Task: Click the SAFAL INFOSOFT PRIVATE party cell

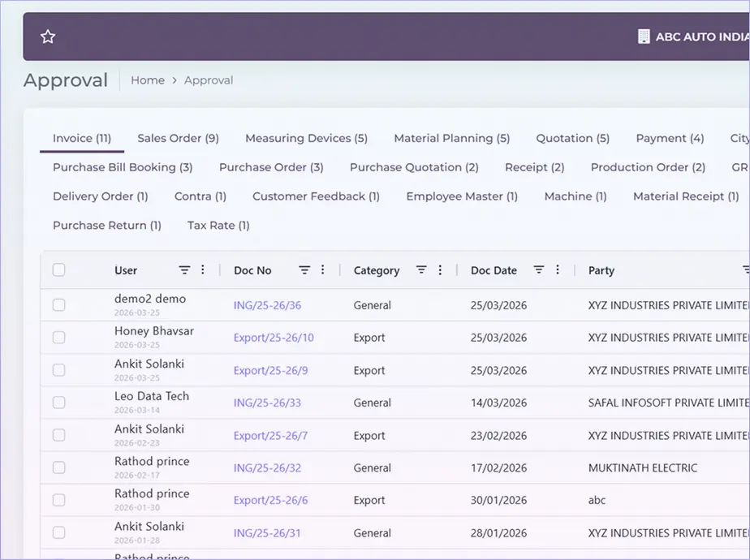Action: pos(669,403)
